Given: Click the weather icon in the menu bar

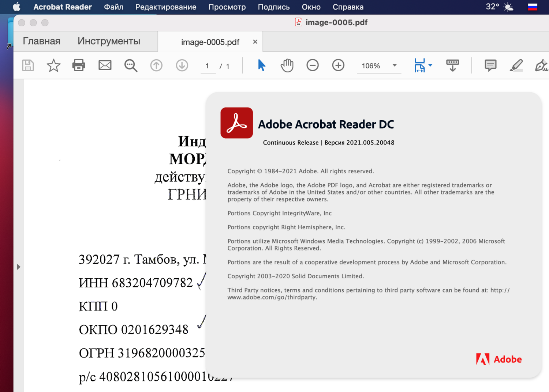Looking at the screenshot, I should [x=508, y=7].
